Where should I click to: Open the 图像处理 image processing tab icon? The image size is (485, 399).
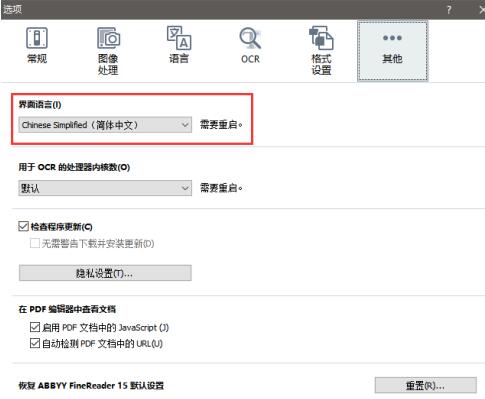[x=108, y=38]
